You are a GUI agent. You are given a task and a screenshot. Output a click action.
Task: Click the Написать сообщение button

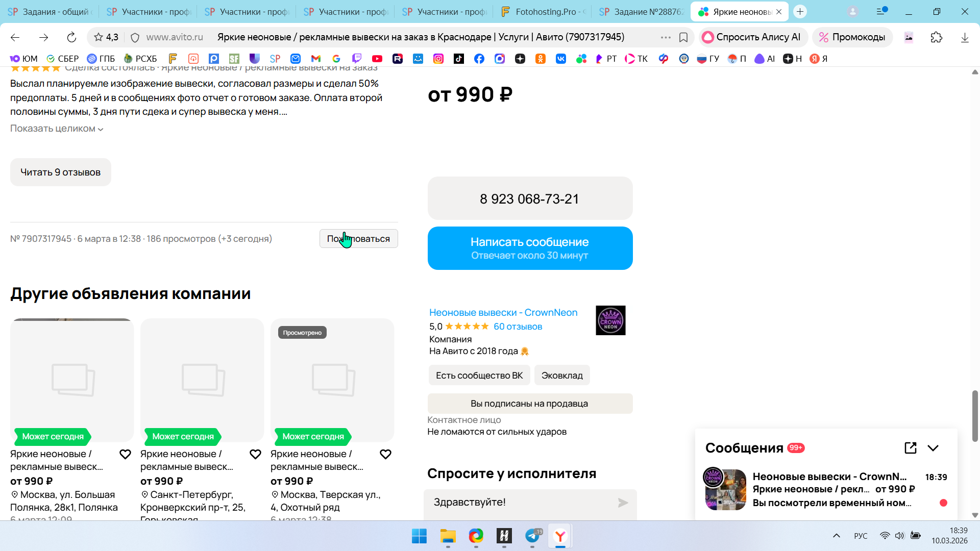click(x=530, y=248)
